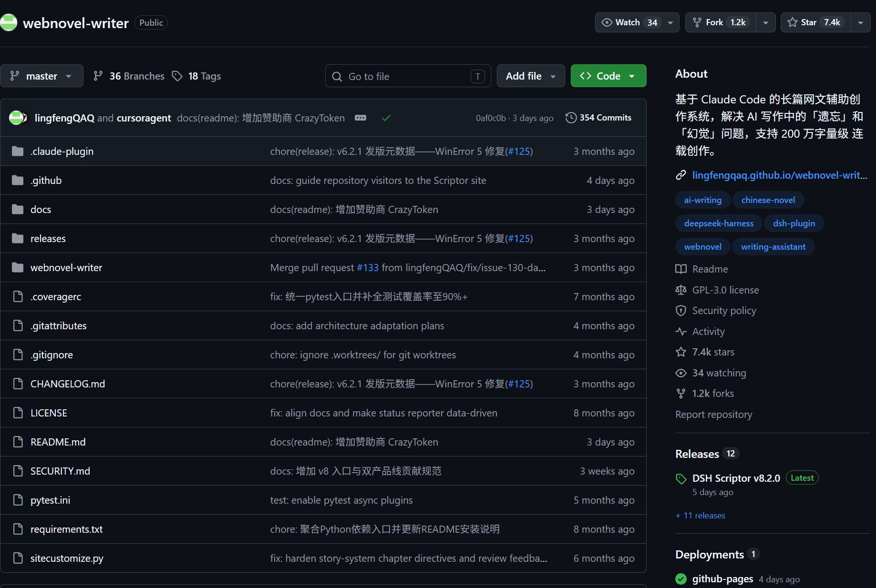Image resolution: width=876 pixels, height=588 pixels.
Task: Click the .github folder icon
Action: [18, 180]
